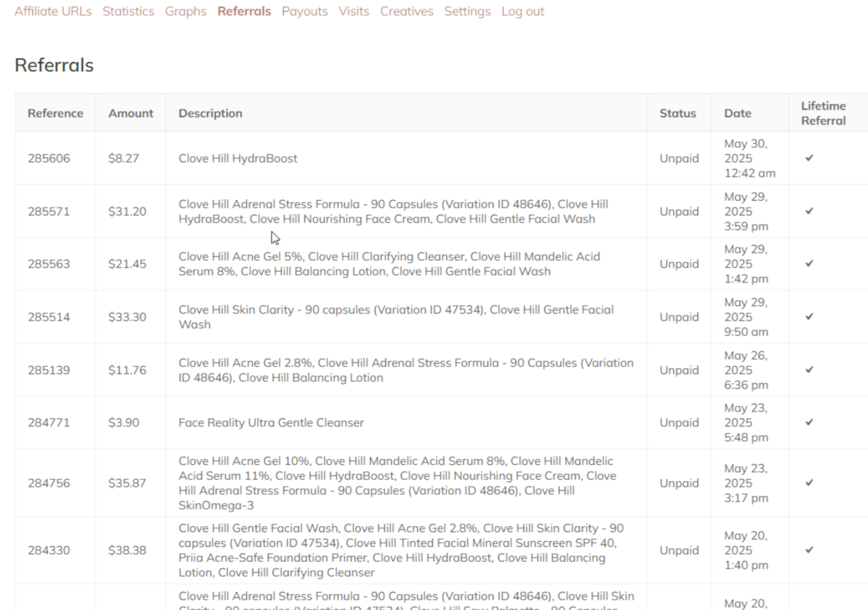
Task: Click the lifetime referral checkmark for 285514
Action: [x=809, y=317]
